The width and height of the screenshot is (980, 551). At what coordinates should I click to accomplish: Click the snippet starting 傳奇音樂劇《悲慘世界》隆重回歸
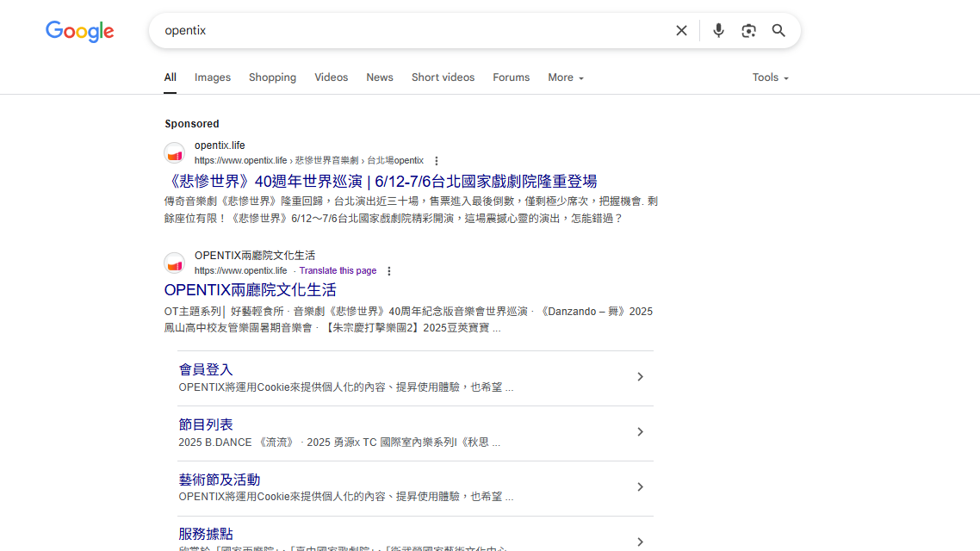click(411, 210)
